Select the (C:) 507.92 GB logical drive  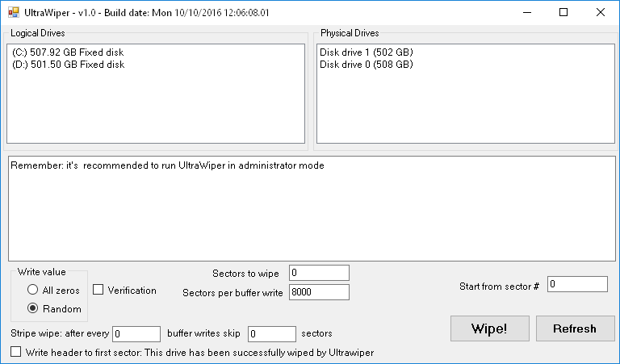coord(69,52)
